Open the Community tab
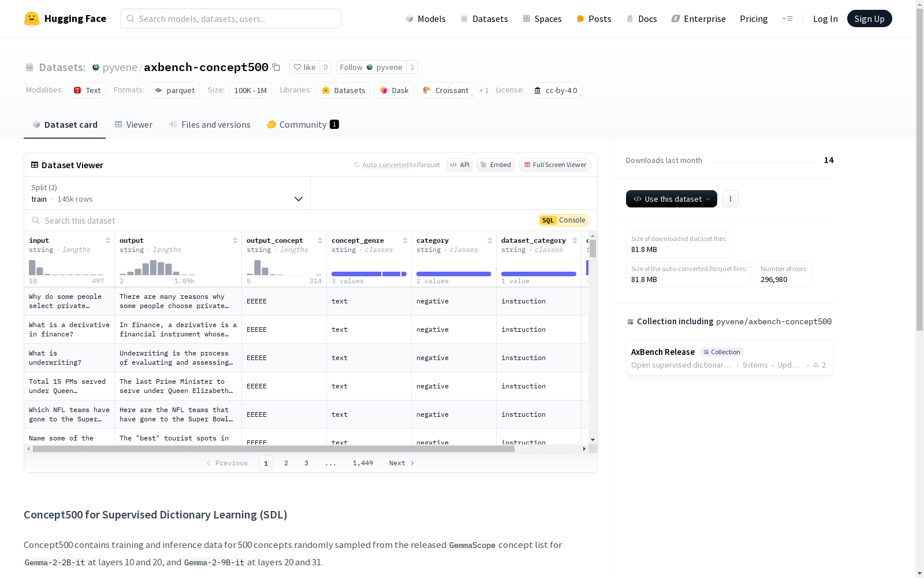The height and width of the screenshot is (578, 924). 303,125
